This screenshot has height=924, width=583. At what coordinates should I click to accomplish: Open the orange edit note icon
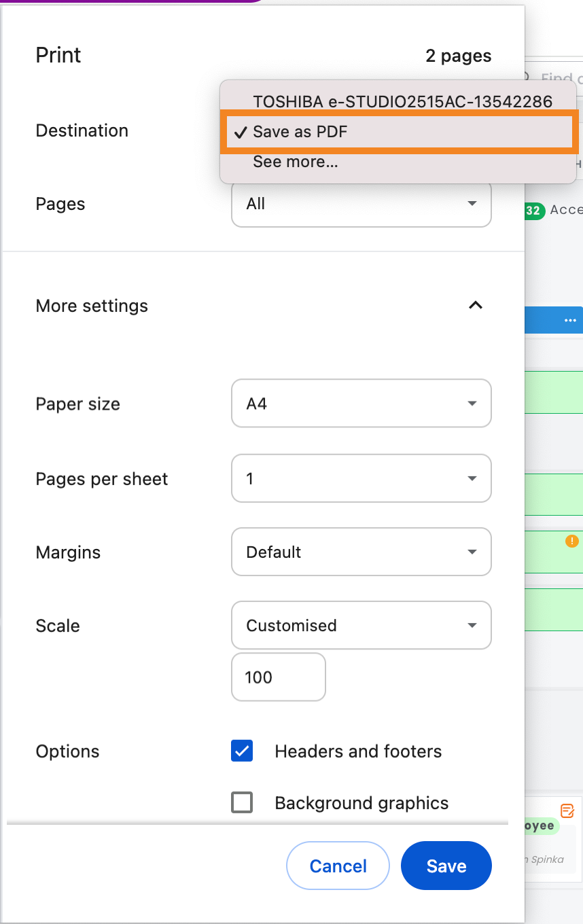567,811
